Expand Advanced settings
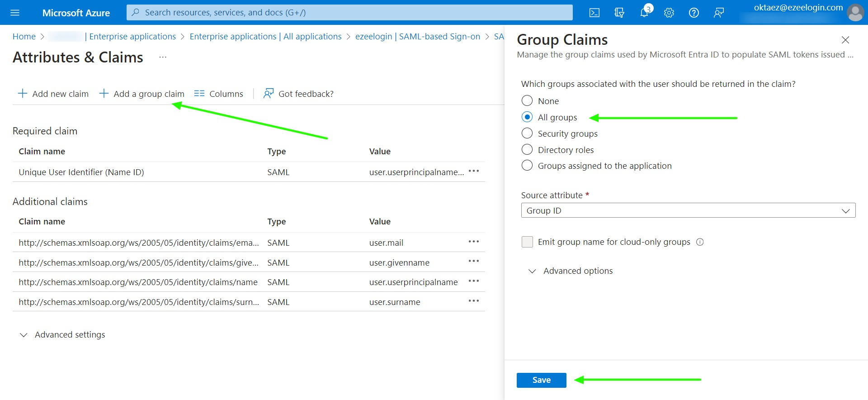The height and width of the screenshot is (400, 868). pos(63,335)
